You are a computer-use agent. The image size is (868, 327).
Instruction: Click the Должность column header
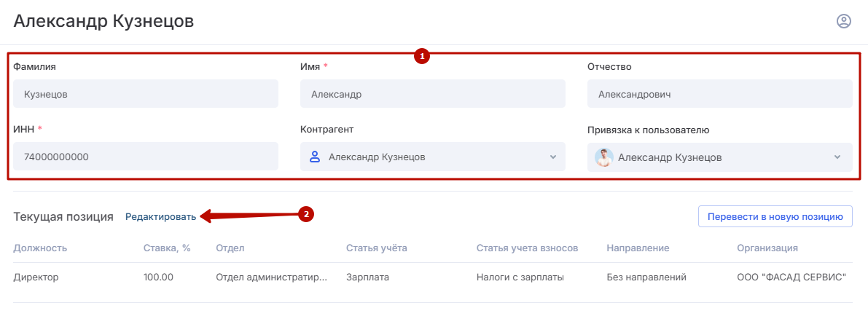[40, 248]
